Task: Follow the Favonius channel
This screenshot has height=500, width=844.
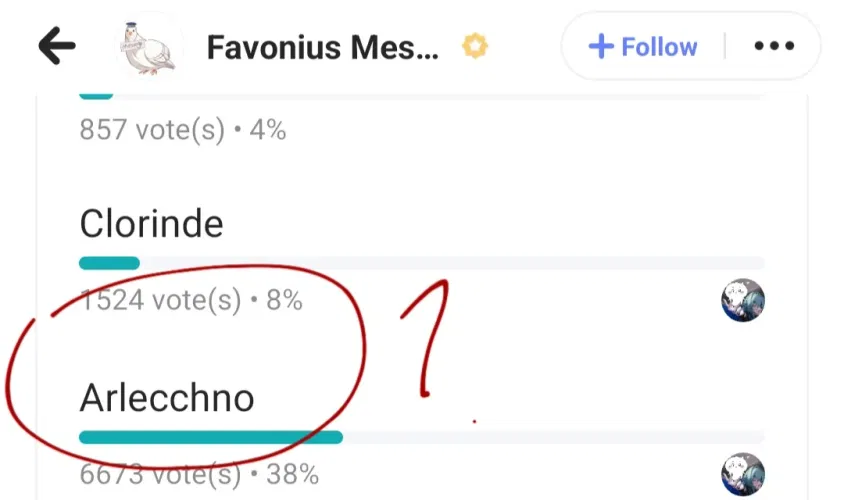Action: (x=643, y=47)
